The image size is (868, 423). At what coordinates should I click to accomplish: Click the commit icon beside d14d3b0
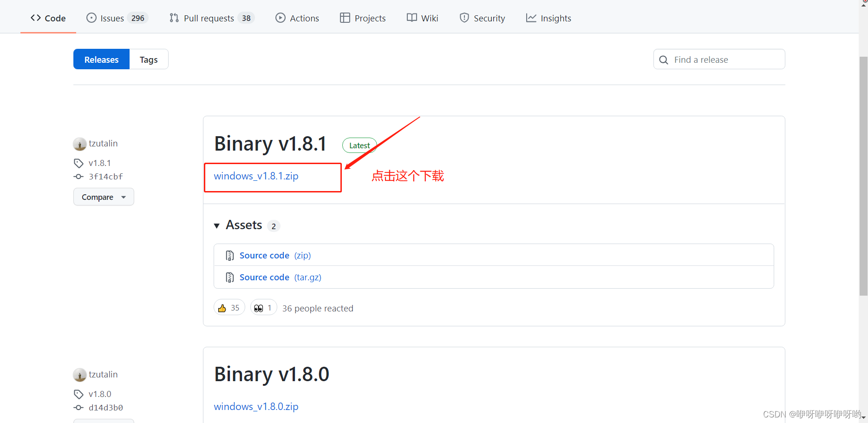(78, 408)
